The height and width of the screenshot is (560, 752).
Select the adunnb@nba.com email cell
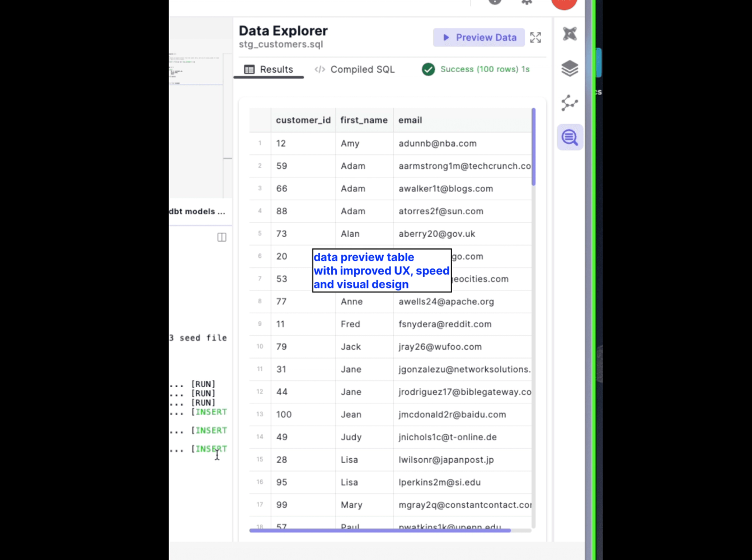point(462,144)
